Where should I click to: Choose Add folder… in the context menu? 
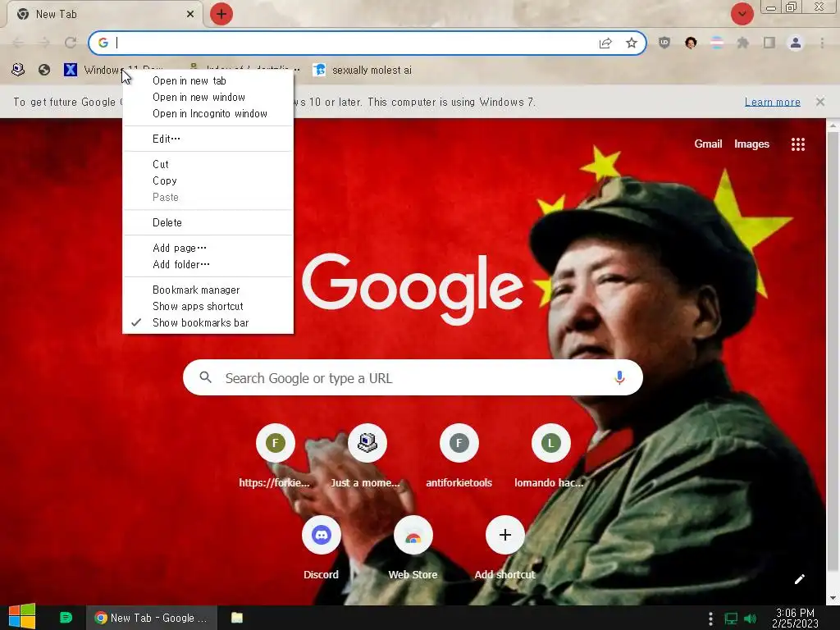pos(208,264)
